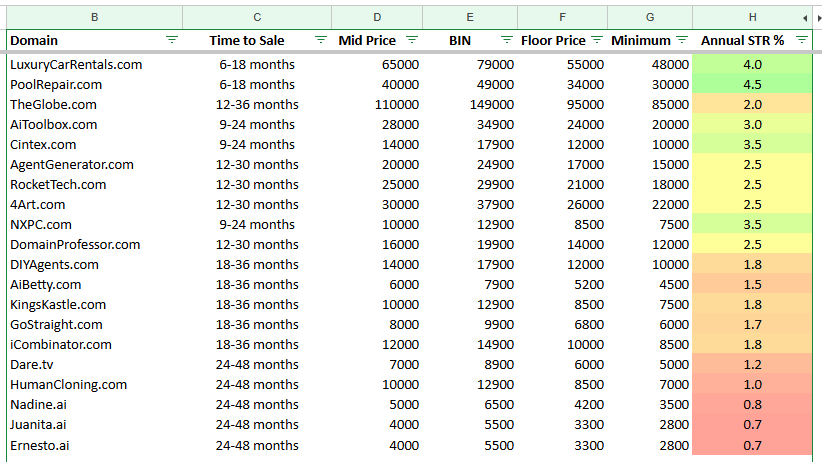The image size is (822, 462).
Task: Select column C header
Action: coord(257,17)
